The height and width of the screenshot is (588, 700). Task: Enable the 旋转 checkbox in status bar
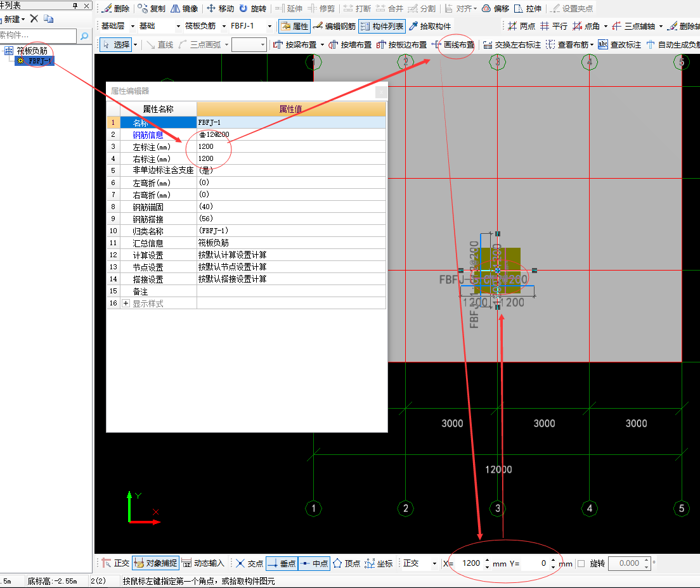pos(581,563)
